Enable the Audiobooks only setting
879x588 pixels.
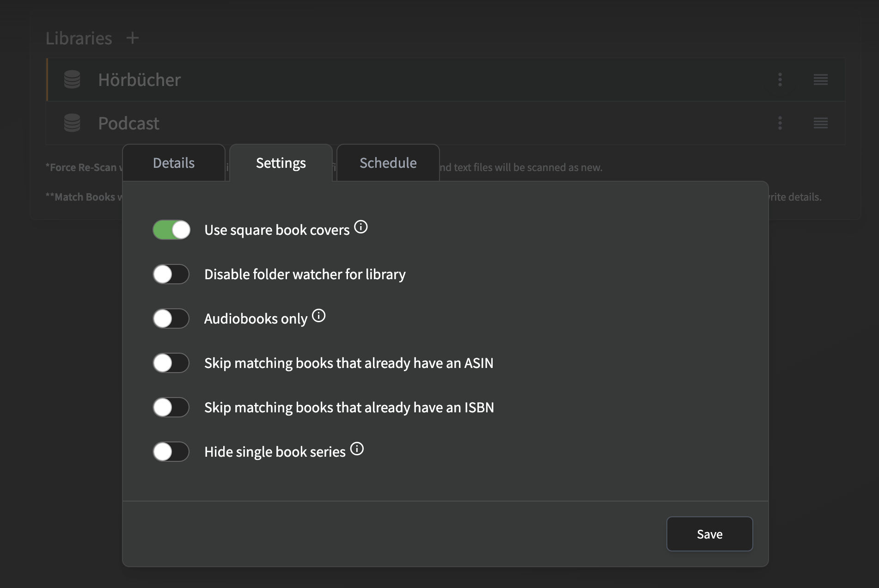point(171,318)
